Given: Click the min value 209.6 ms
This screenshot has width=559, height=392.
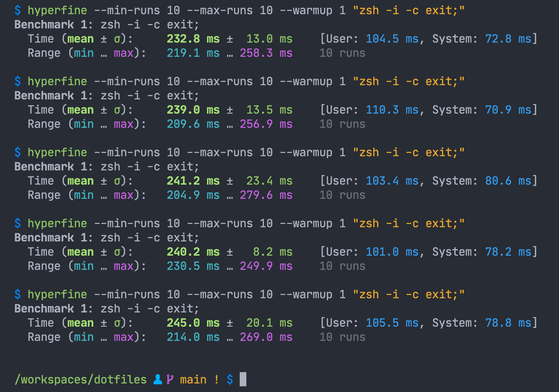Looking at the screenshot, I should coord(193,124).
